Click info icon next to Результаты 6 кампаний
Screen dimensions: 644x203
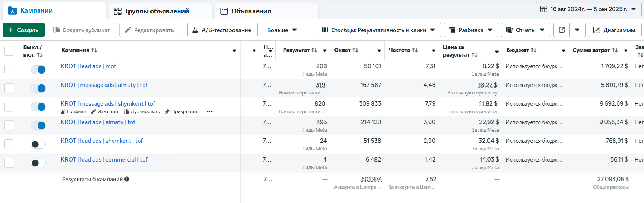(x=127, y=179)
